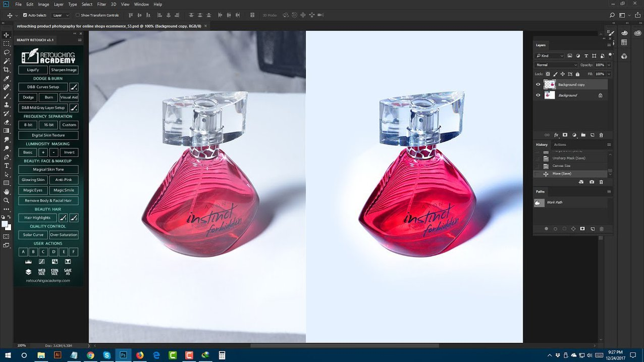Screen dimensions: 644x362
Task: Toggle history brush source for Move (Save)
Action: point(538,174)
